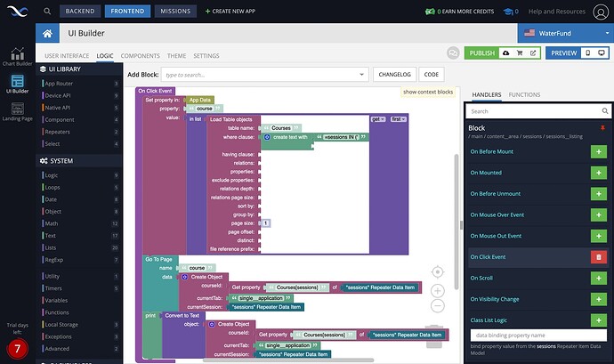Select mobile preview icon next to Preview
Screen dimensions: 614x364
pyautogui.click(x=588, y=53)
